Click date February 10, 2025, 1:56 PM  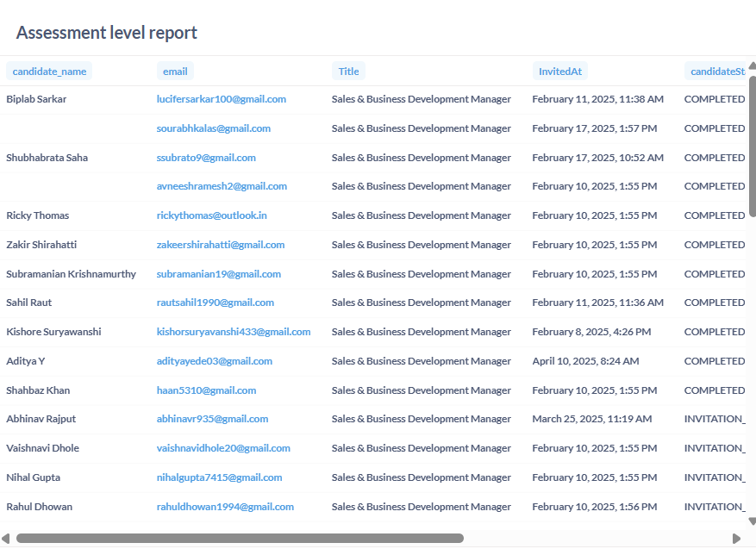[595, 508]
